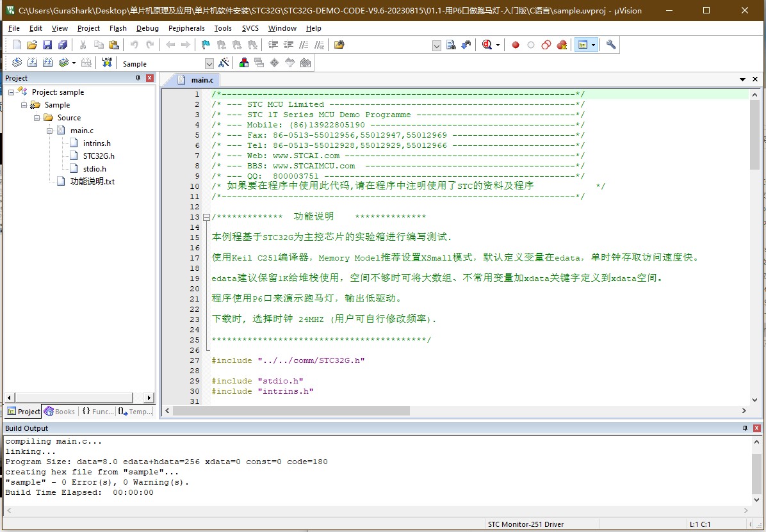
Task: Collapse the function description comment block
Action: click(206, 217)
